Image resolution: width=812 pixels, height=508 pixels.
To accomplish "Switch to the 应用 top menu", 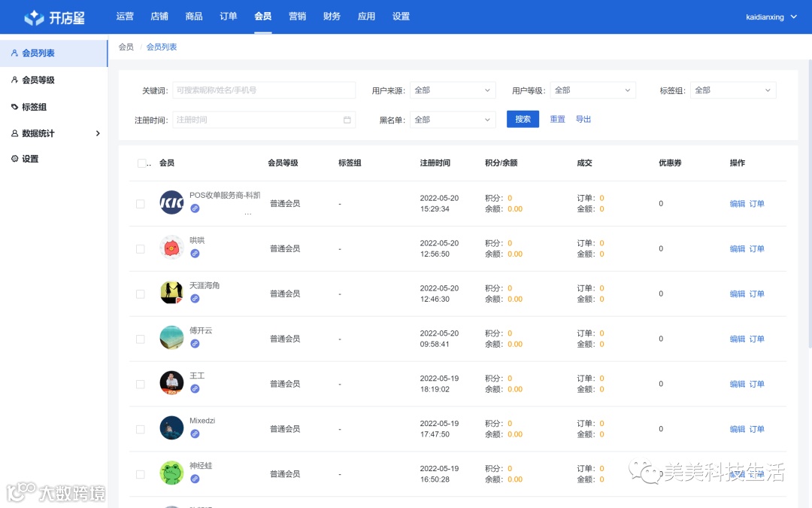I will pyautogui.click(x=367, y=17).
